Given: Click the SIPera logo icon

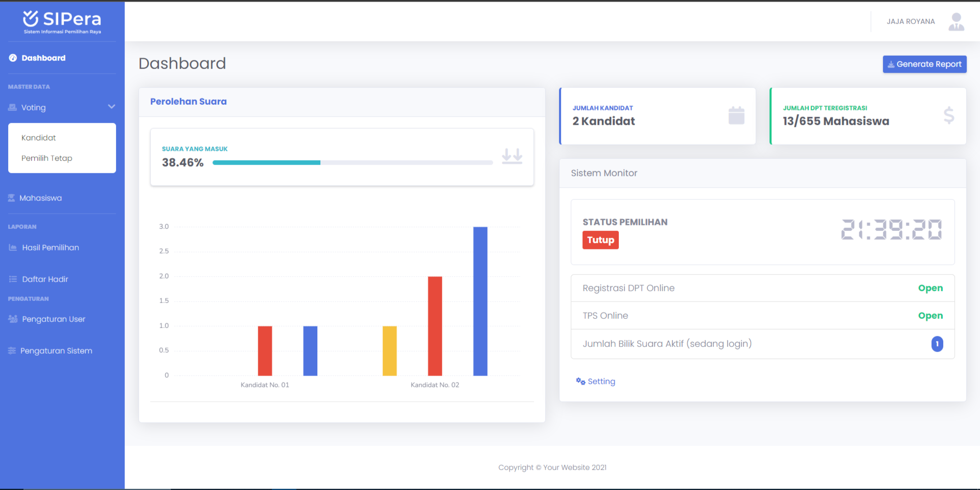Looking at the screenshot, I should [x=31, y=18].
